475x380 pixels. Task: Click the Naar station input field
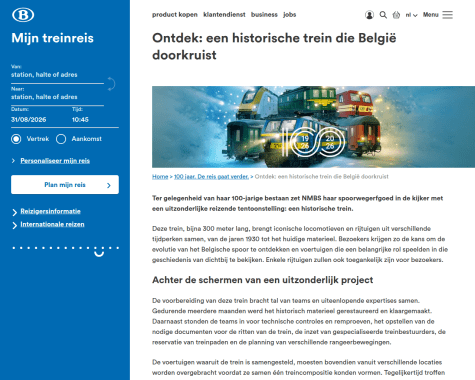(57, 97)
